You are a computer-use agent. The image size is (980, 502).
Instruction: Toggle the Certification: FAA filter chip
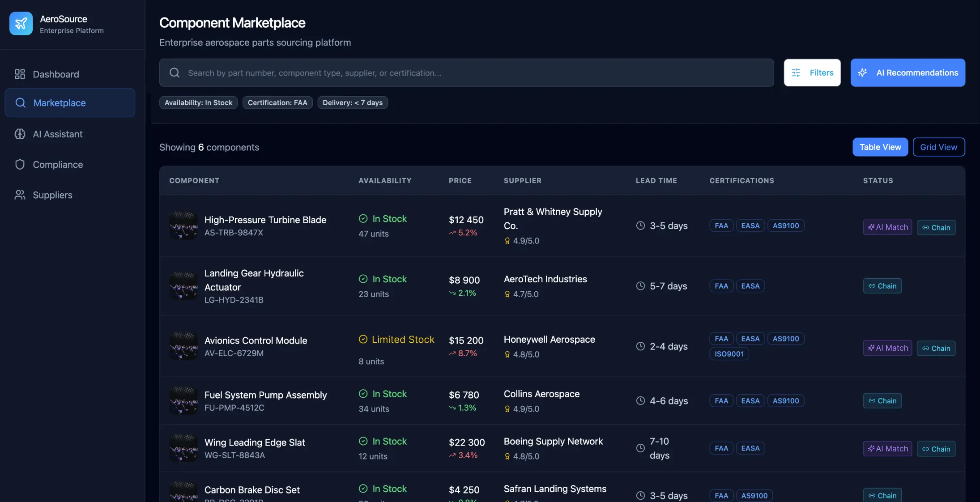(277, 102)
